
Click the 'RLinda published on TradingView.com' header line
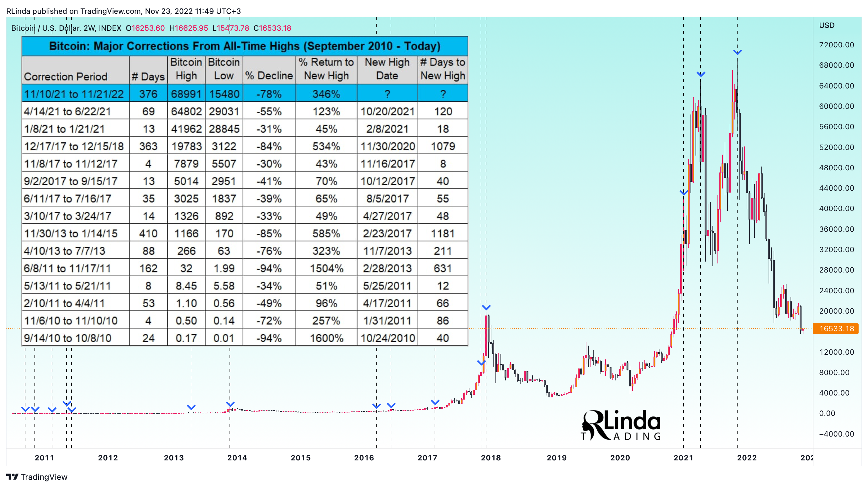pyautogui.click(x=123, y=11)
